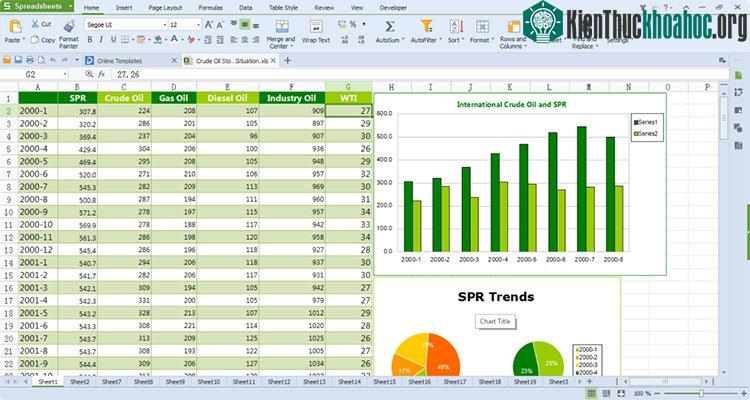The image size is (750, 400).
Task: Open the Table Style ribbon tab
Action: click(283, 8)
